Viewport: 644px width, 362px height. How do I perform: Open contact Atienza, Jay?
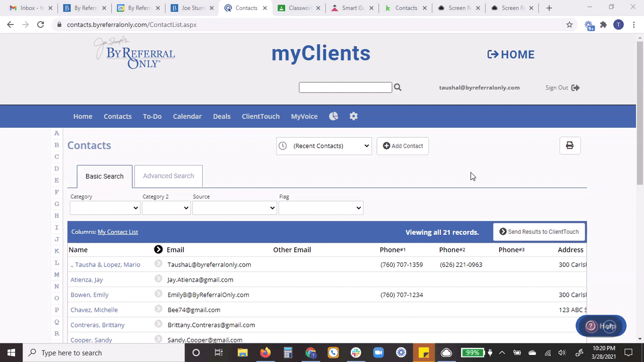tap(86, 280)
